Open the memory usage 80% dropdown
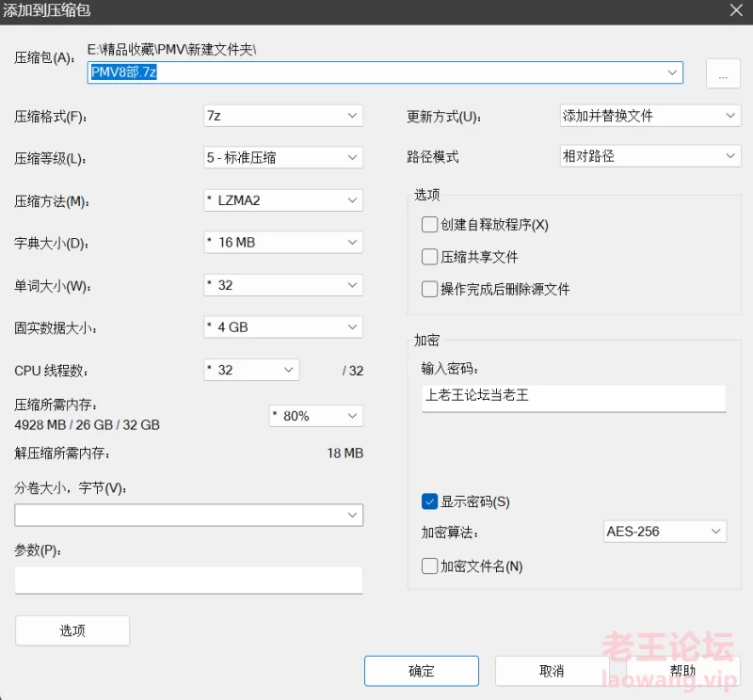This screenshot has height=700, width=753. click(316, 416)
